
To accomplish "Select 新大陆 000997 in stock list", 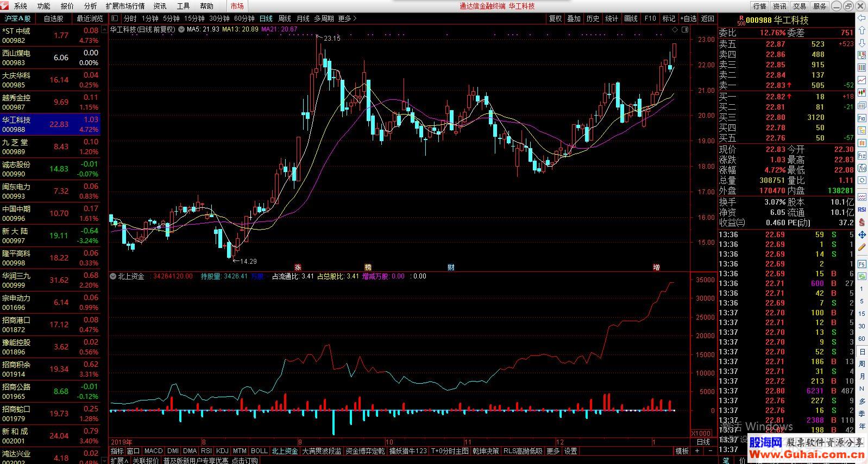I will (x=51, y=236).
